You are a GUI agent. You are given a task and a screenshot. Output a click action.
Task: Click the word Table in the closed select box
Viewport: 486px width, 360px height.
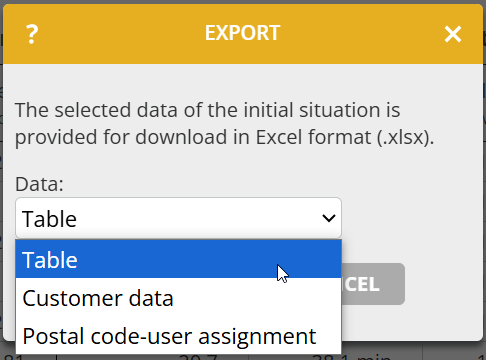coord(49,219)
